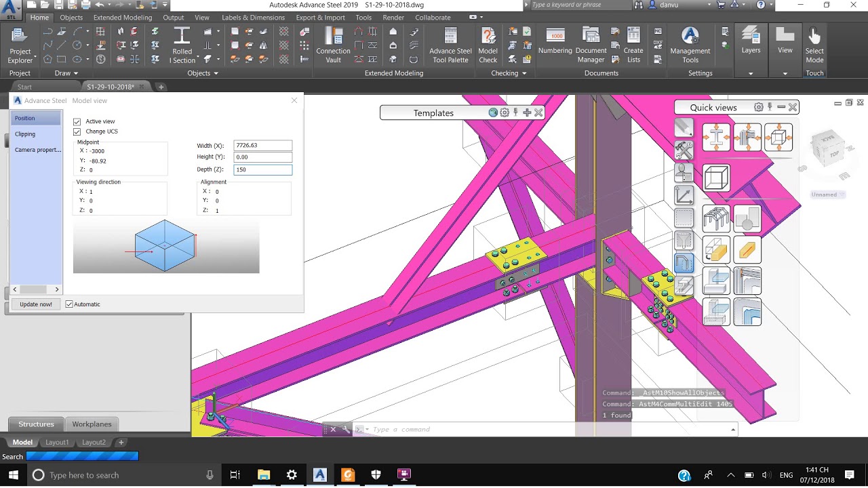Open the Structures tab button
This screenshot has width=868, height=488.
[x=36, y=424]
